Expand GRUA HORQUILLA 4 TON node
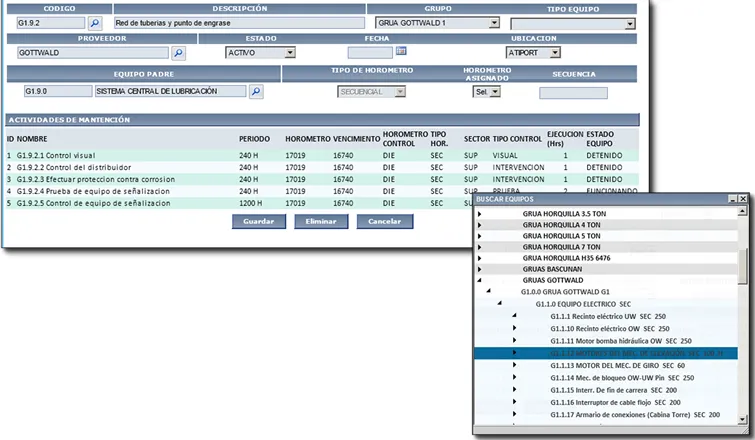755x440 pixels. click(479, 225)
